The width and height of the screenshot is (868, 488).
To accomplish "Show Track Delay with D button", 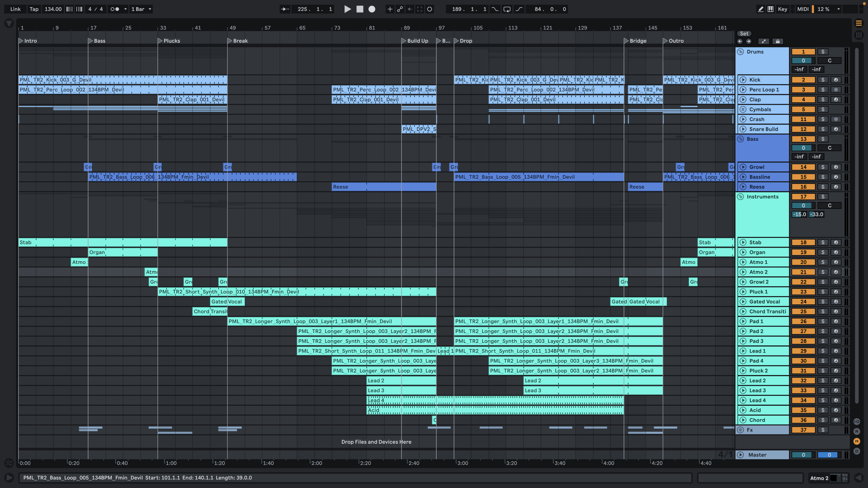I will click(x=857, y=451).
